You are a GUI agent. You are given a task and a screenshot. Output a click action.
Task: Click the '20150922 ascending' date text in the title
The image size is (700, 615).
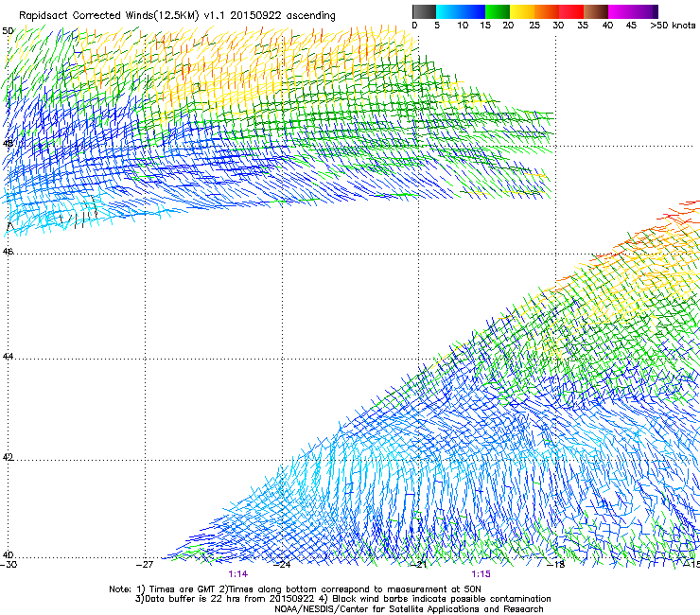(x=283, y=16)
